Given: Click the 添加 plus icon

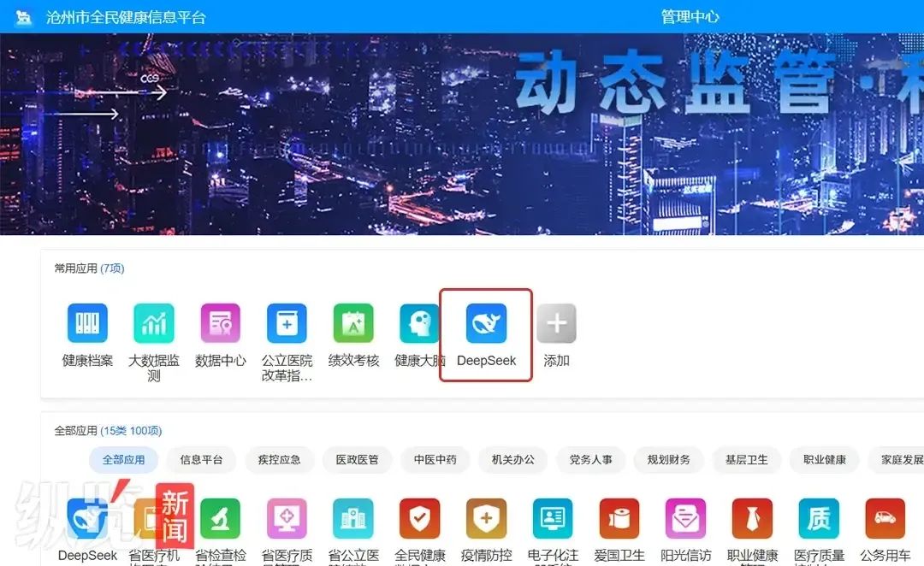Looking at the screenshot, I should (x=556, y=324).
